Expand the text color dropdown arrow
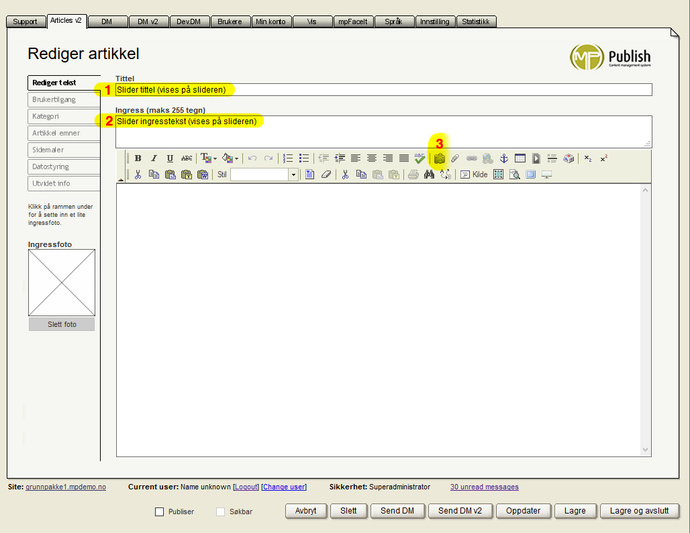 (x=215, y=158)
